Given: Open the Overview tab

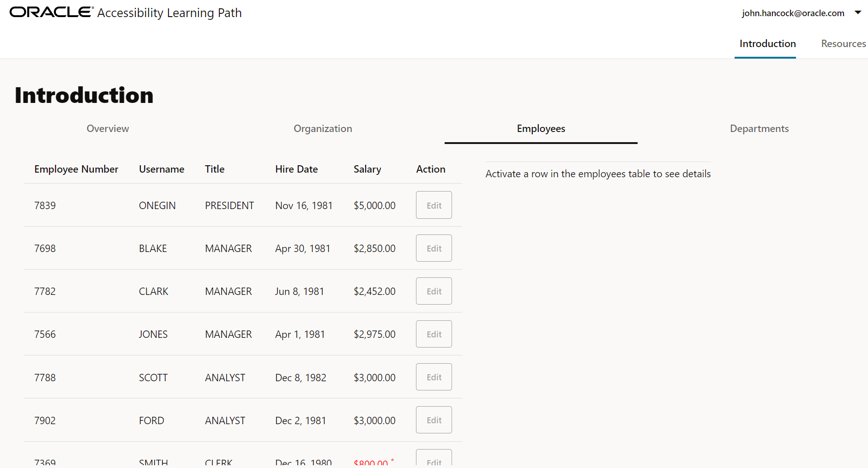Looking at the screenshot, I should tap(108, 129).
